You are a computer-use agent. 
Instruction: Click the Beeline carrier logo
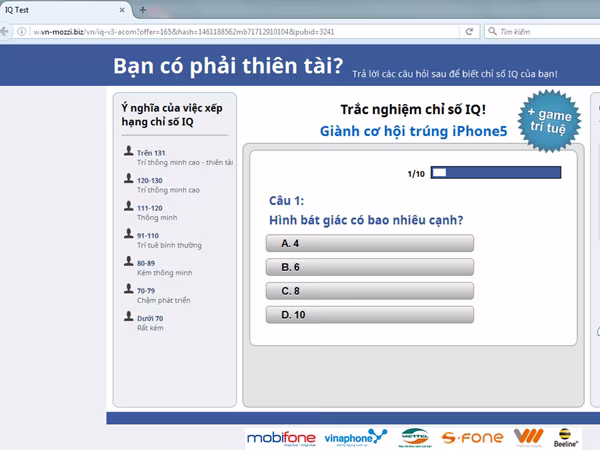click(571, 437)
